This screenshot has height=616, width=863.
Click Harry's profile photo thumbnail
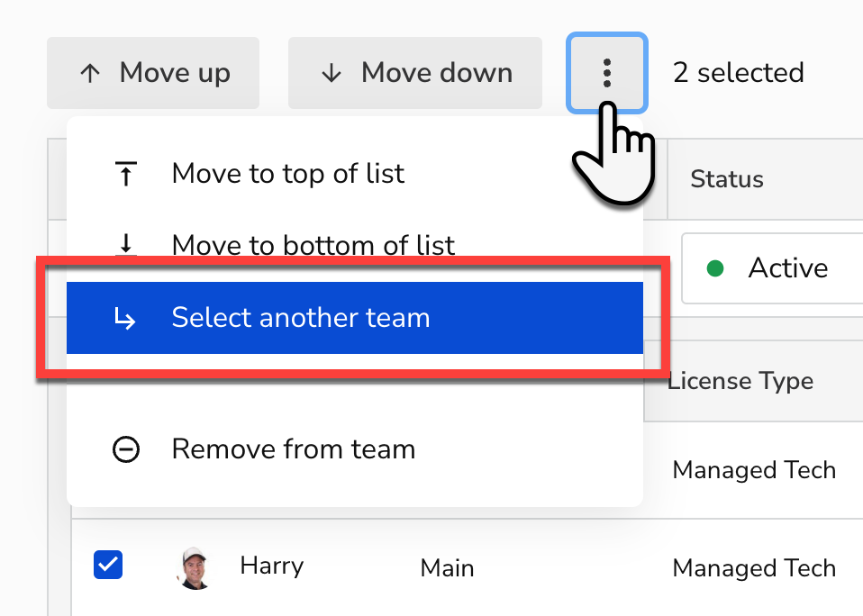[x=195, y=568]
